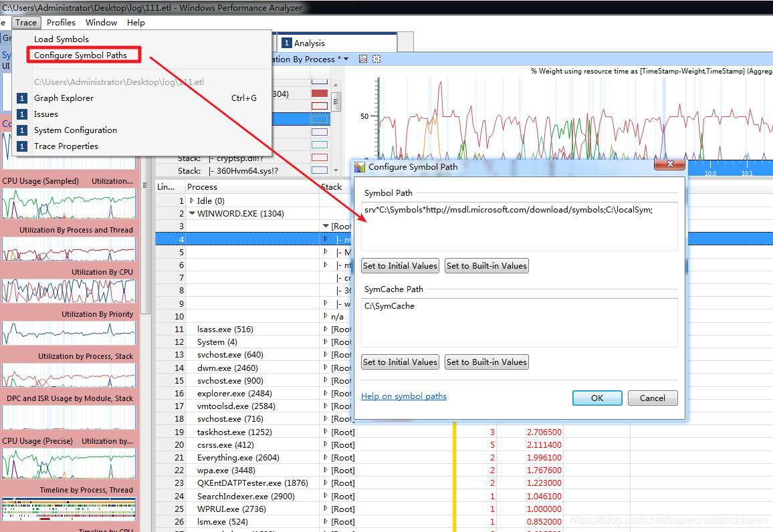Open Timeline by Process, Thread thumbnail

(69, 509)
